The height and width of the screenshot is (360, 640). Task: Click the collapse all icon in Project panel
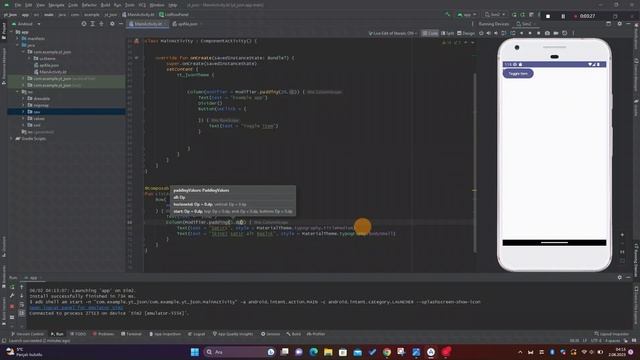point(102,24)
